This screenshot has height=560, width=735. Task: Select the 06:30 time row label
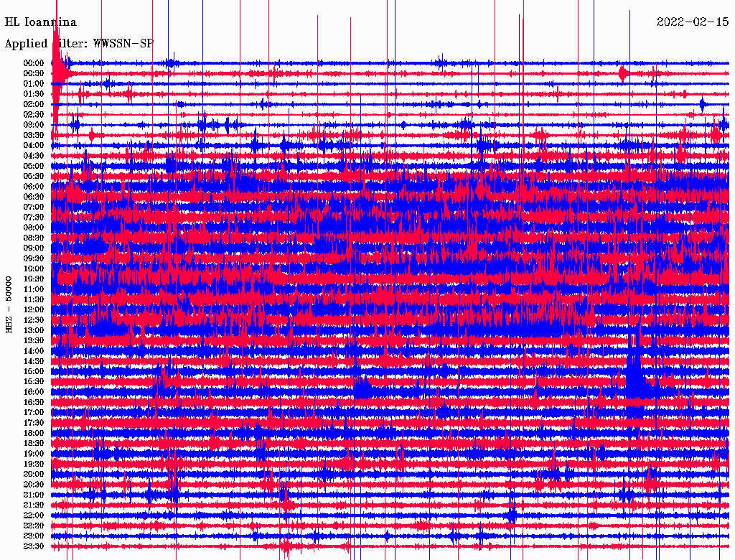(34, 197)
